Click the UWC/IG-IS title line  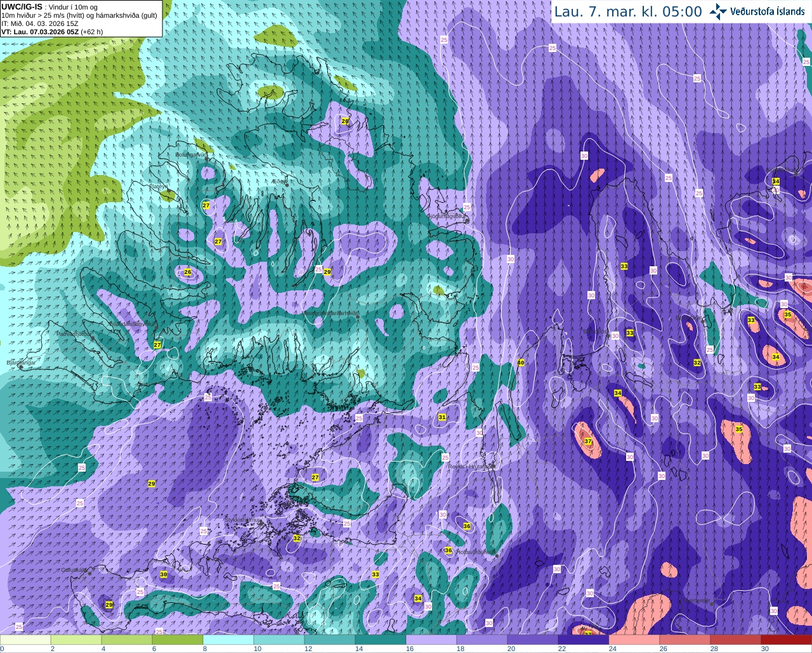point(49,7)
